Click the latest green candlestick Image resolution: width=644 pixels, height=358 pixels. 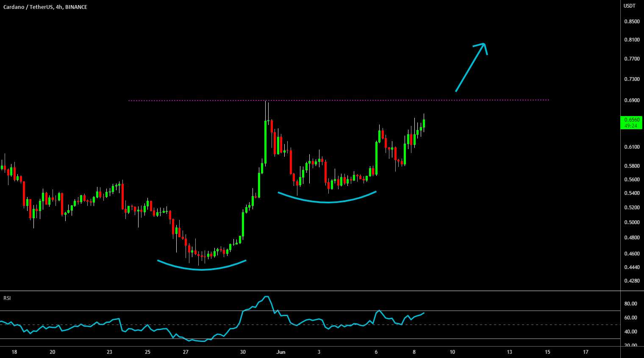pyautogui.click(x=424, y=123)
